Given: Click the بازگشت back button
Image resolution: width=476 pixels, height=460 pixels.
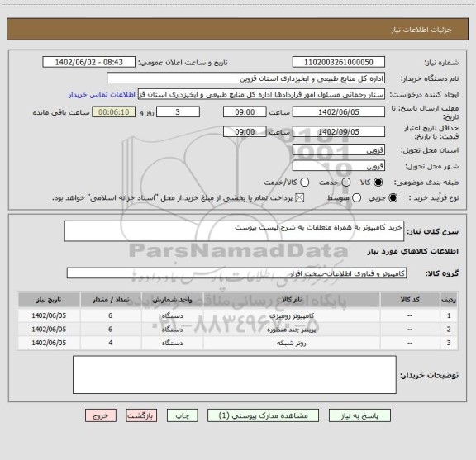Looking at the screenshot, I should point(141,415).
